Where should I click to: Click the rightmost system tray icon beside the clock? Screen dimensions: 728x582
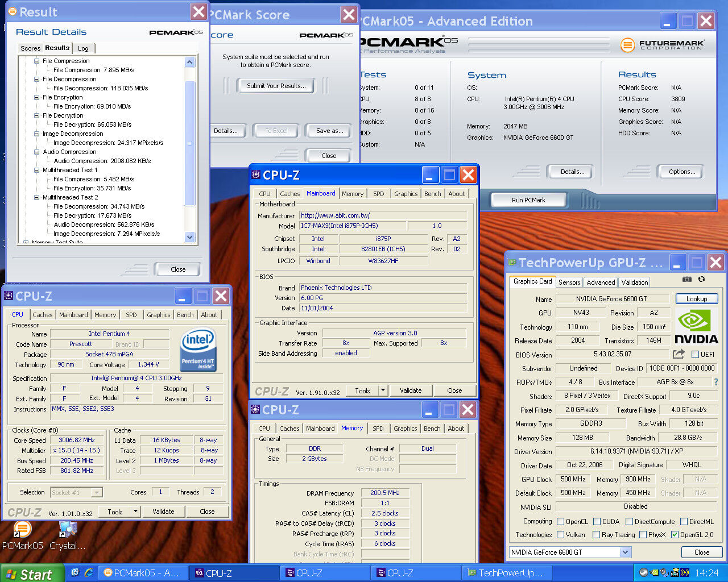pyautogui.click(x=685, y=573)
